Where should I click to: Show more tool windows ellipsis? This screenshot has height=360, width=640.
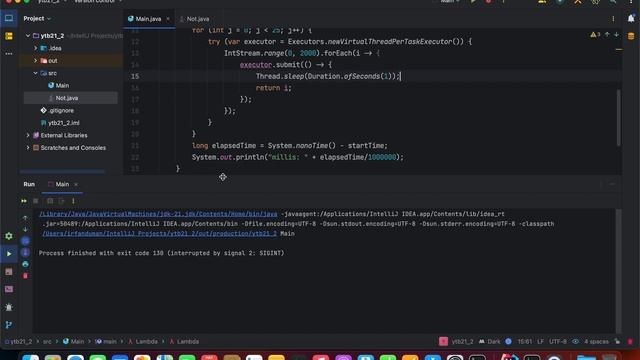click(9, 53)
